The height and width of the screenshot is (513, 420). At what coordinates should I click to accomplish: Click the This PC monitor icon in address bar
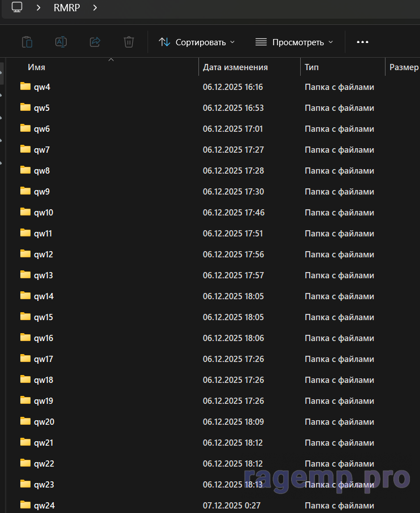click(x=18, y=7)
